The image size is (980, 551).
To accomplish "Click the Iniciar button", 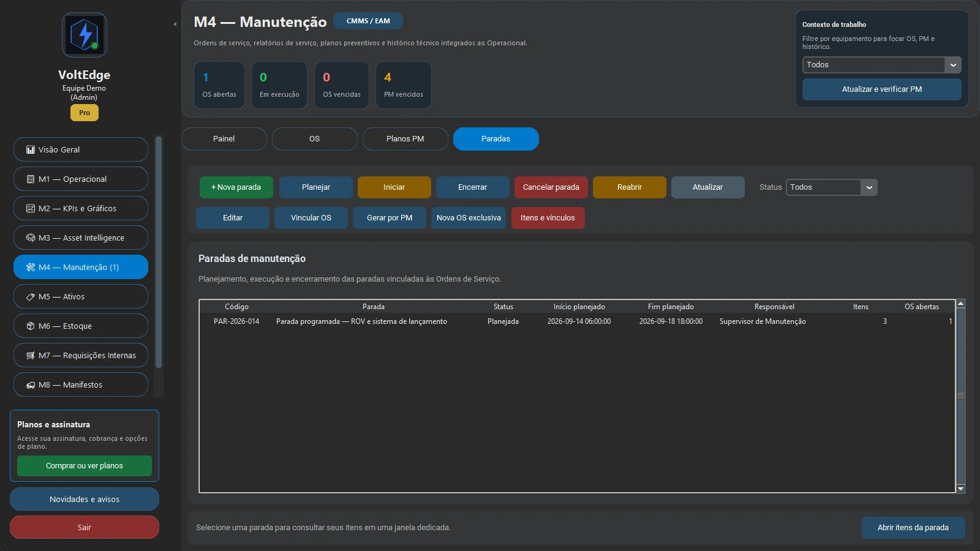I will point(394,187).
